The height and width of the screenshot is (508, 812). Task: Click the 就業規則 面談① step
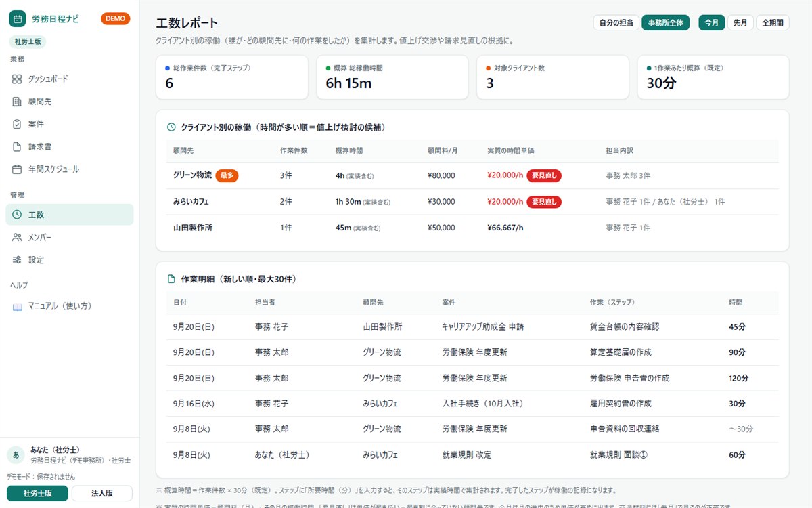tap(618, 455)
